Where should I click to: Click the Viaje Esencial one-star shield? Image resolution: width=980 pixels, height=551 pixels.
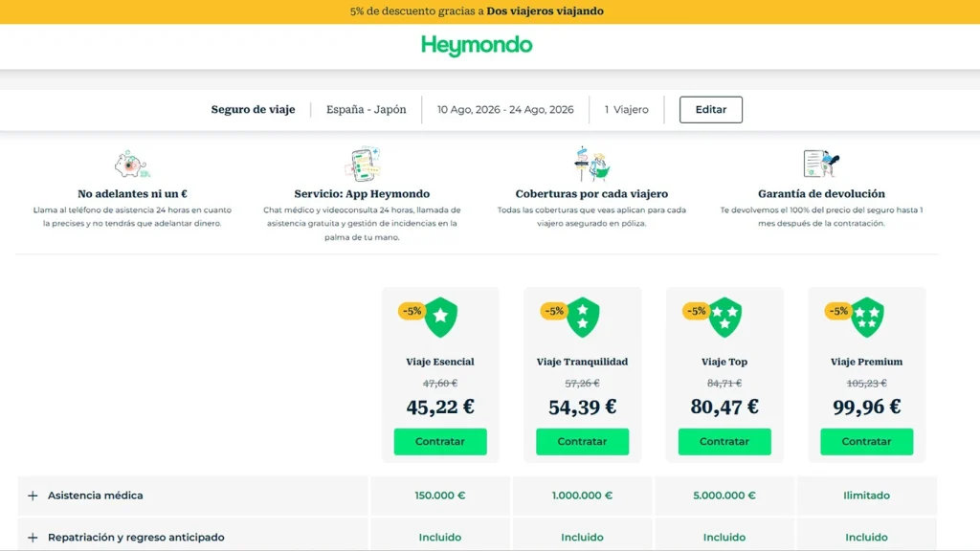441,318
